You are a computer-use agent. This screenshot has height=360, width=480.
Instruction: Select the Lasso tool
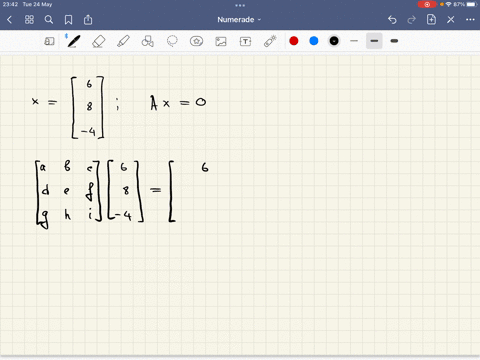(172, 41)
